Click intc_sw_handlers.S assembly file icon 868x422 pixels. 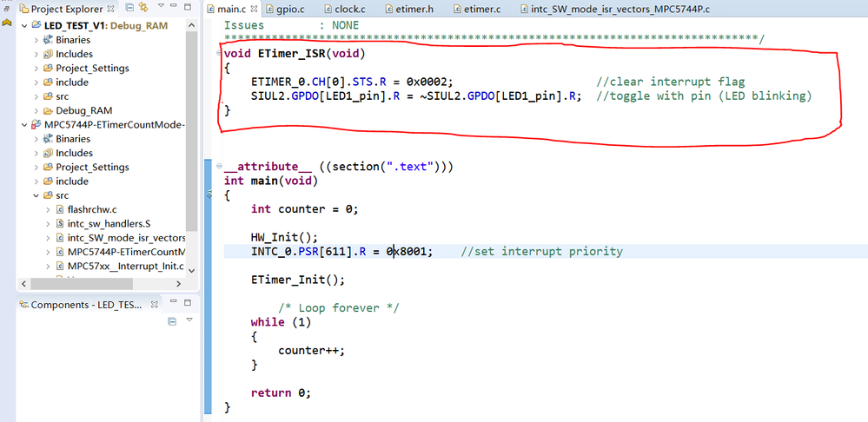[60, 223]
